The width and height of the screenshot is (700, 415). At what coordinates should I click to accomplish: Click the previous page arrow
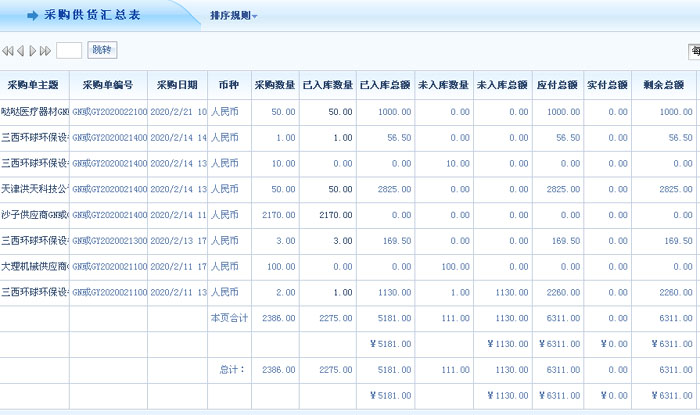pyautogui.click(x=22, y=50)
